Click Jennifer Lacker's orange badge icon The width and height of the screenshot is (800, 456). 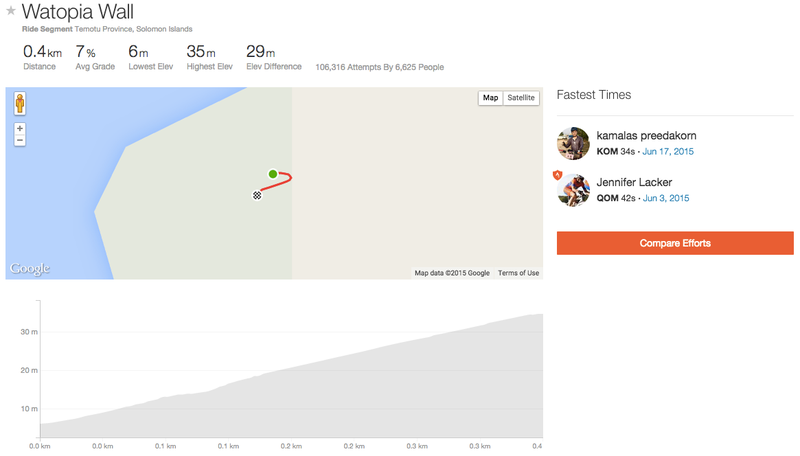pyautogui.click(x=558, y=175)
